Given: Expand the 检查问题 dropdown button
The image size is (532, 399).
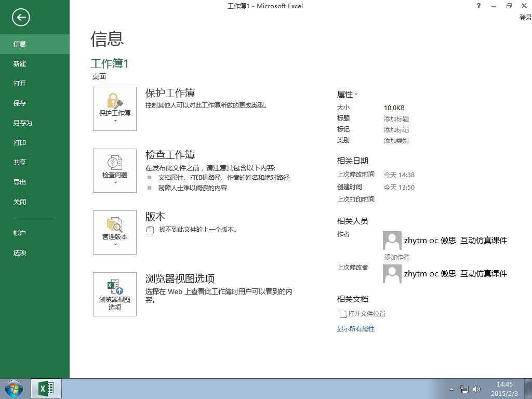Looking at the screenshot, I should (115, 170).
